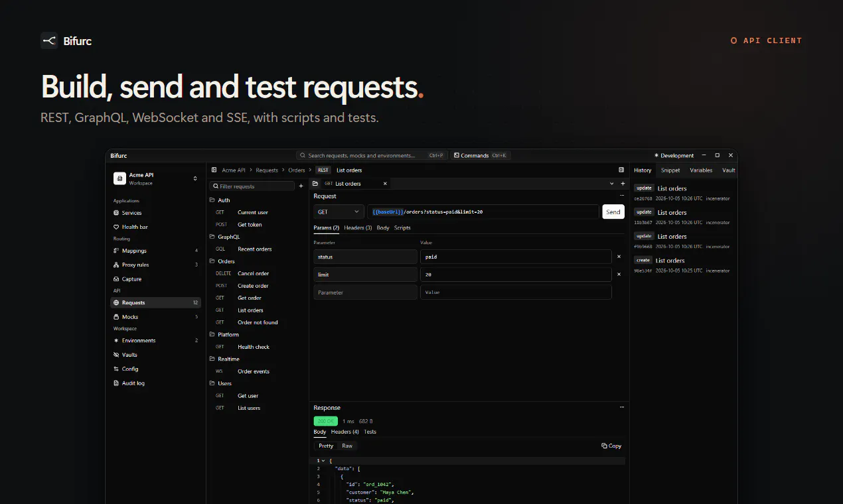Viewport: 843px width, 504px height.
Task: Click the plus icon beside Filter requests
Action: 301,186
